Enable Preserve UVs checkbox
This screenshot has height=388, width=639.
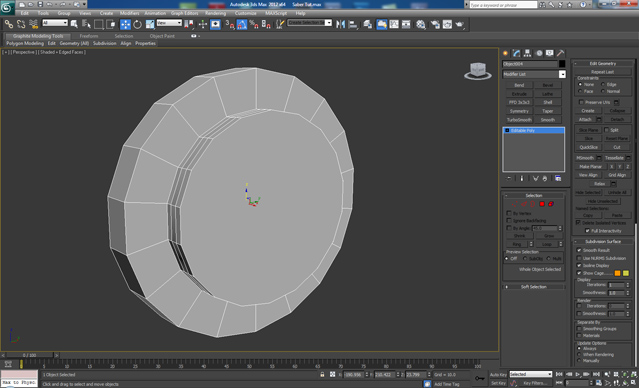coord(582,102)
